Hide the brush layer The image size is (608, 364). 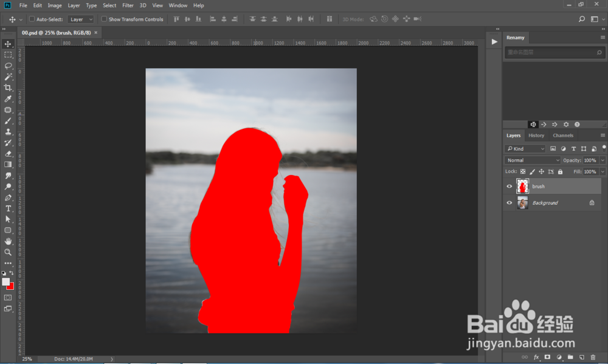[x=509, y=187]
